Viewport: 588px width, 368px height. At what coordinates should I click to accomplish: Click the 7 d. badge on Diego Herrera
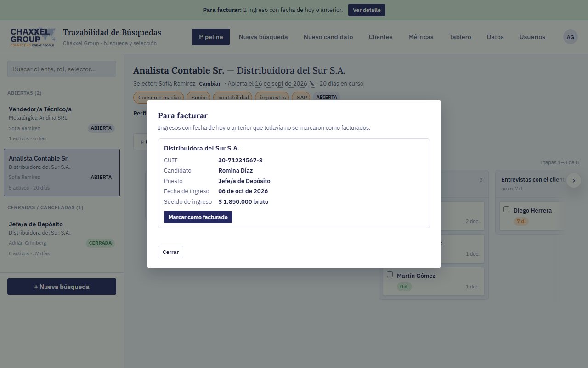[x=521, y=221]
